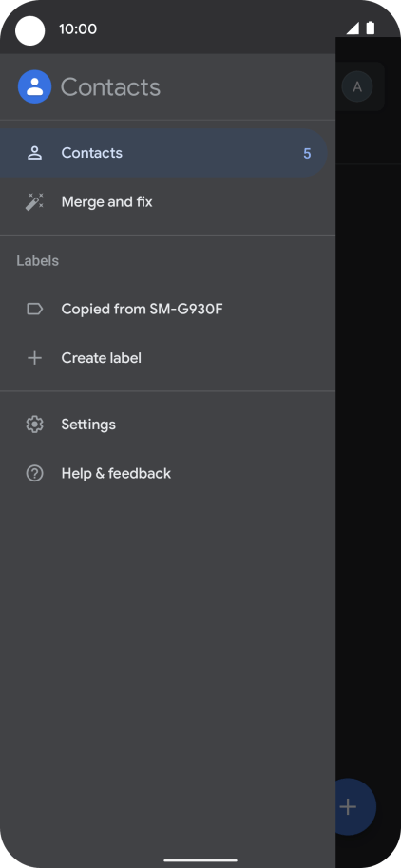This screenshot has height=868, width=401.
Task: Tap the battery icon in status bar
Action: (x=370, y=28)
